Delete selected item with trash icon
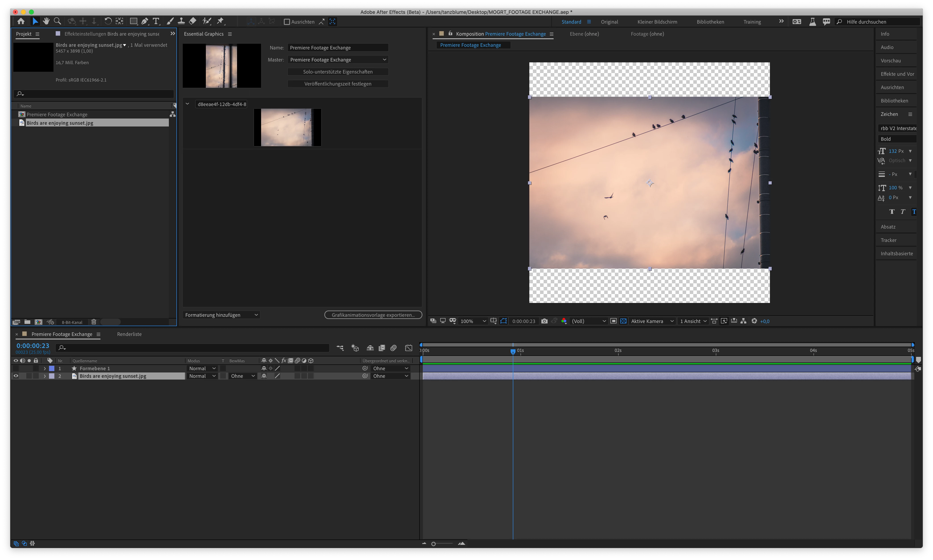933x560 pixels. coord(94,322)
